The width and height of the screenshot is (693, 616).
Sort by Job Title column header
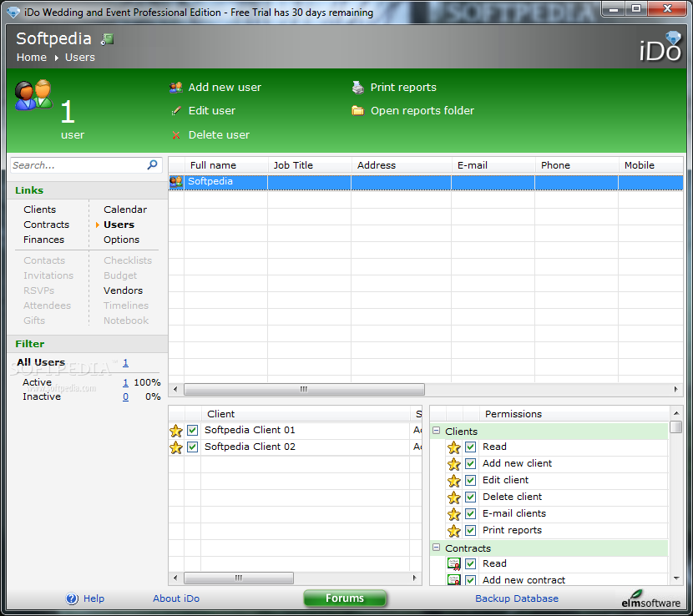pos(310,165)
